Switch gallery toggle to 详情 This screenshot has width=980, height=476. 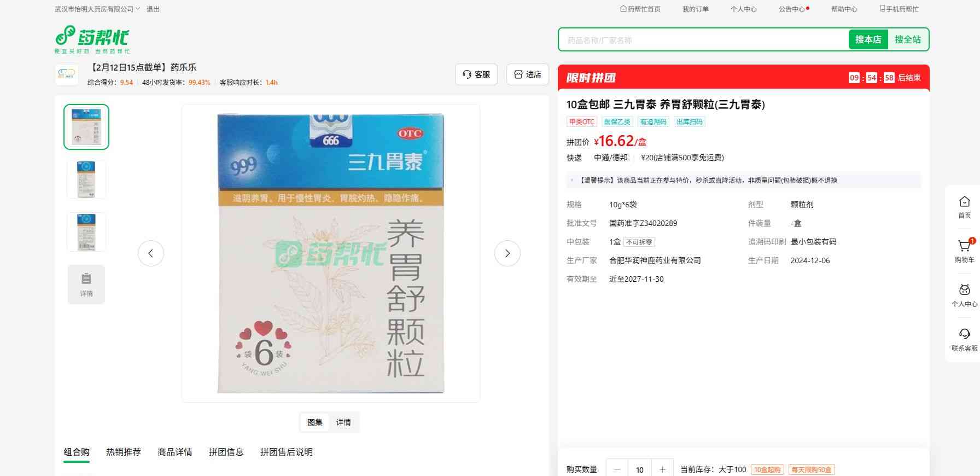pos(343,422)
